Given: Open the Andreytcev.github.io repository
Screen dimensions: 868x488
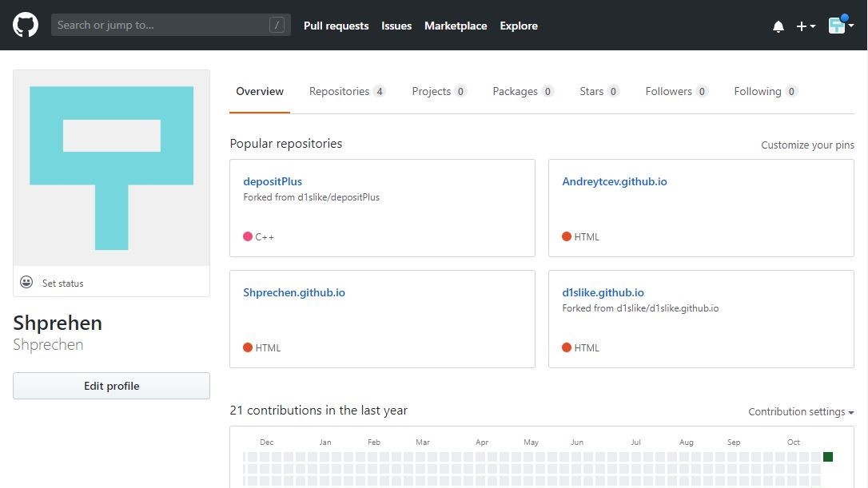Looking at the screenshot, I should pyautogui.click(x=614, y=181).
